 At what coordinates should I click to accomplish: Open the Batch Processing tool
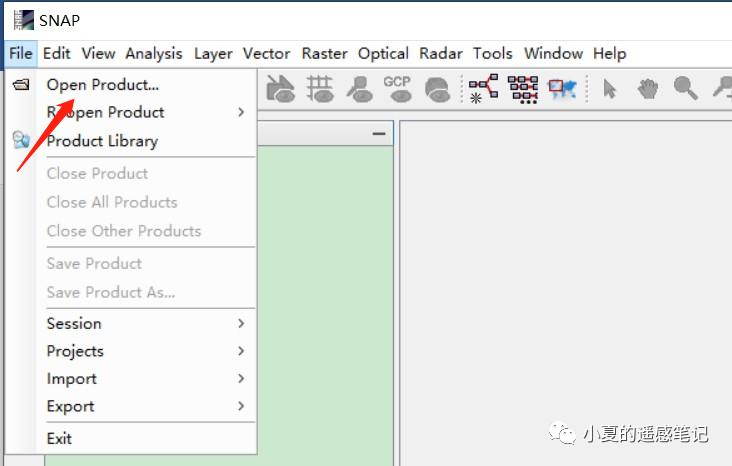coord(523,88)
